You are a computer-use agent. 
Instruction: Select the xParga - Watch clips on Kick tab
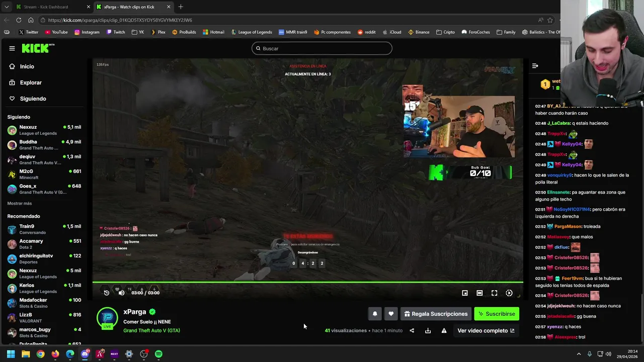tap(134, 7)
